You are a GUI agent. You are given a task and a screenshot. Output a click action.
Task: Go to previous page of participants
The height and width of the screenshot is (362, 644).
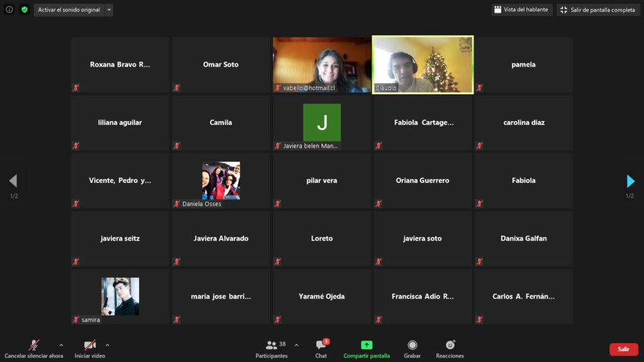[13, 182]
